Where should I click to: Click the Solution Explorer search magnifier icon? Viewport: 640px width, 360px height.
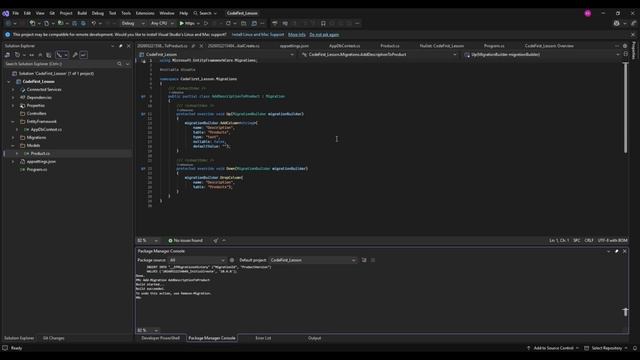119,64
